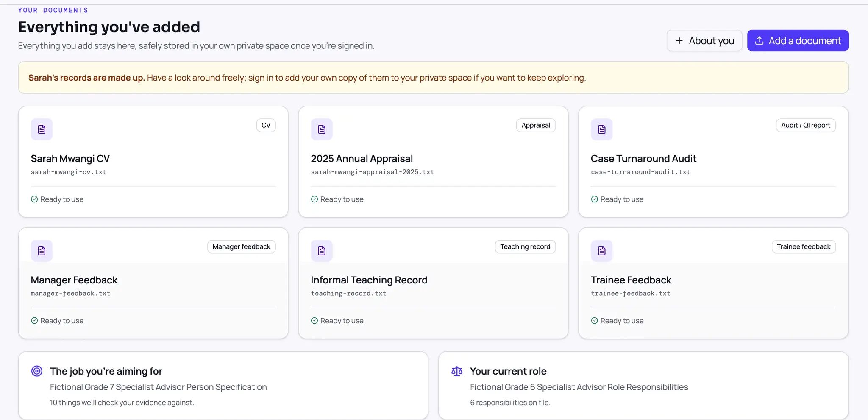Open the Trainee Feedback card title
Viewport: 868px width, 420px height.
[632, 280]
